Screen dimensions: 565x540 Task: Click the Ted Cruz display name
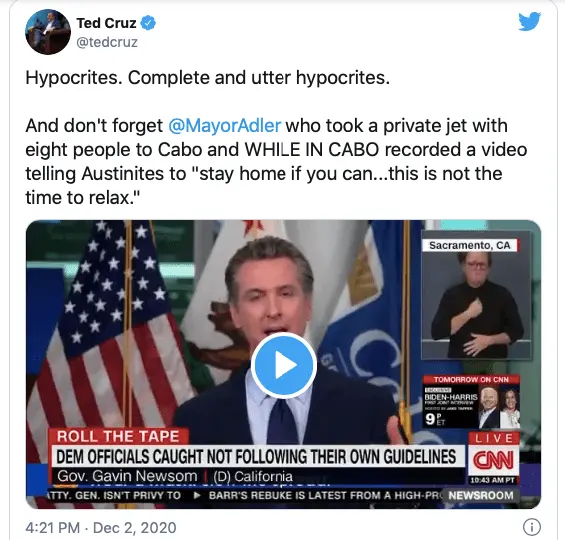click(x=106, y=23)
